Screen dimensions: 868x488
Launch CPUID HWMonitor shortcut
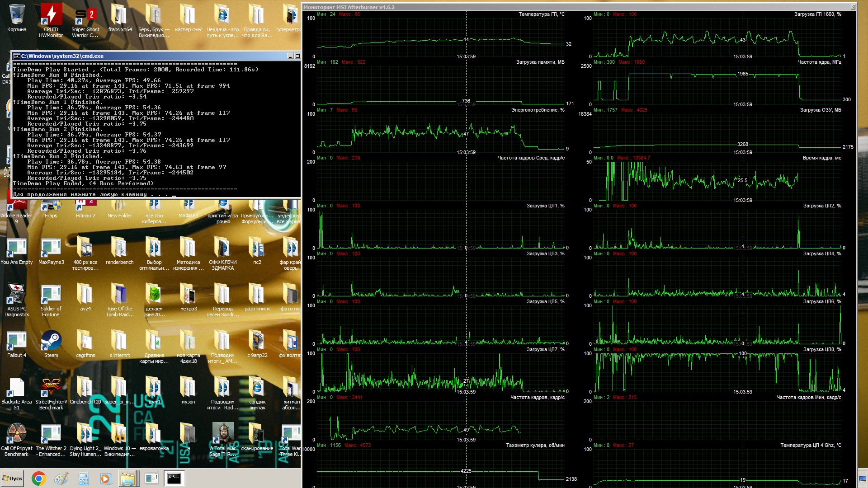51,15
